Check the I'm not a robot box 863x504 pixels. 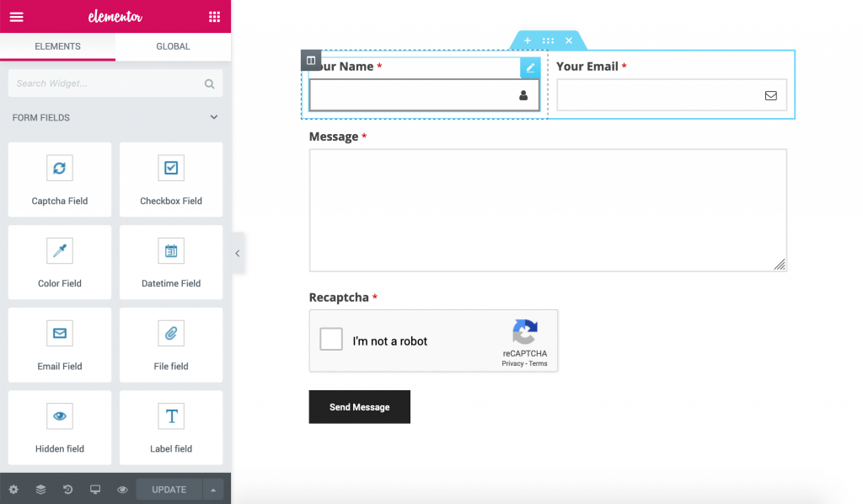coord(330,340)
